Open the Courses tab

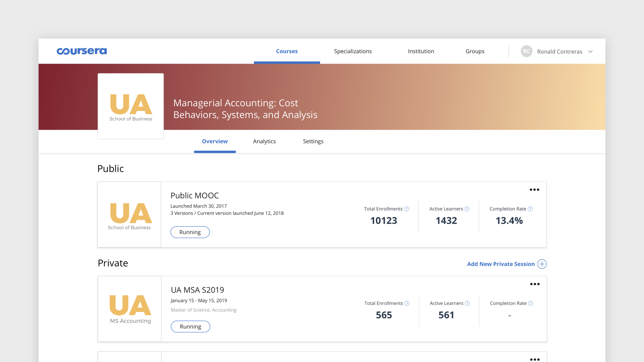[x=287, y=51]
